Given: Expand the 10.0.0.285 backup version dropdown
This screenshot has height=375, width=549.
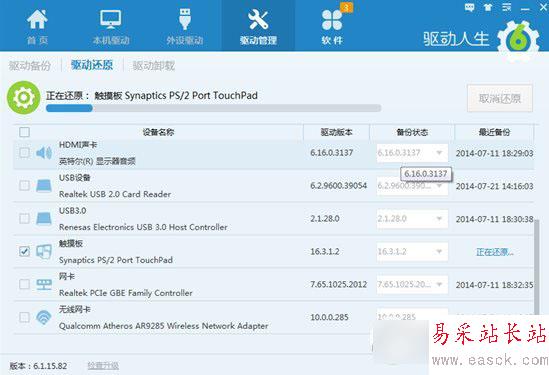Looking at the screenshot, I should (x=412, y=317).
